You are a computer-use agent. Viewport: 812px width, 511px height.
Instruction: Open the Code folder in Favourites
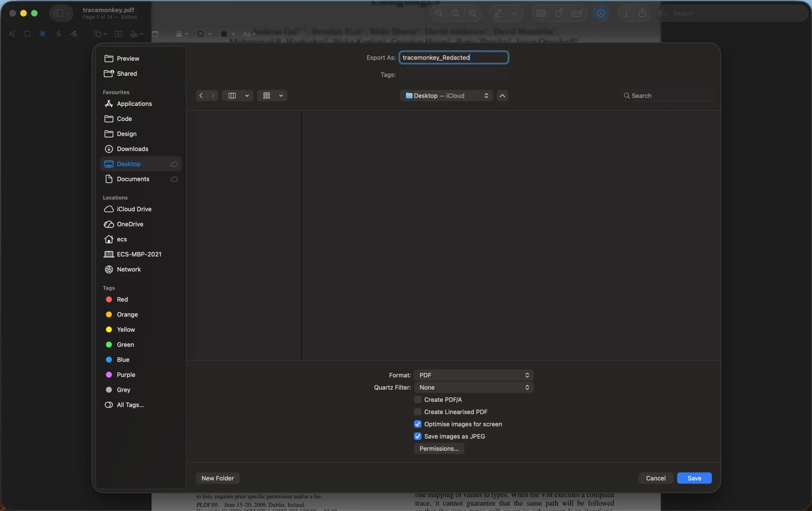click(141, 119)
